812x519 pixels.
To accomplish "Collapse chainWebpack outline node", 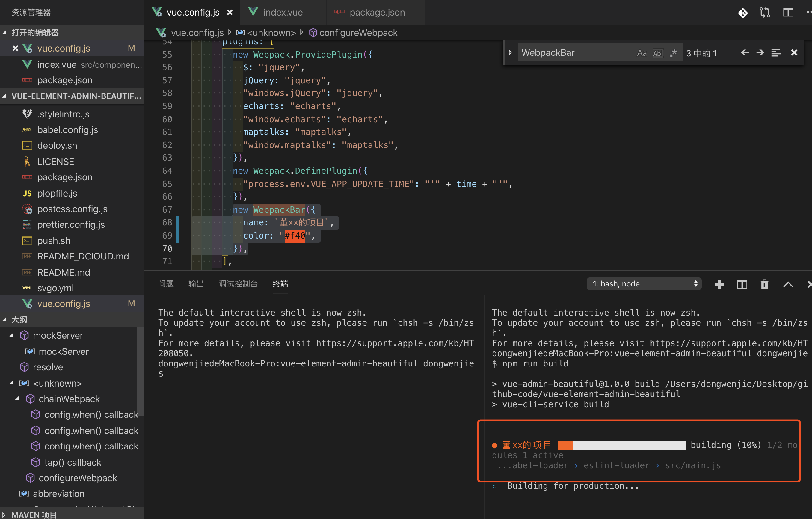I will point(17,399).
